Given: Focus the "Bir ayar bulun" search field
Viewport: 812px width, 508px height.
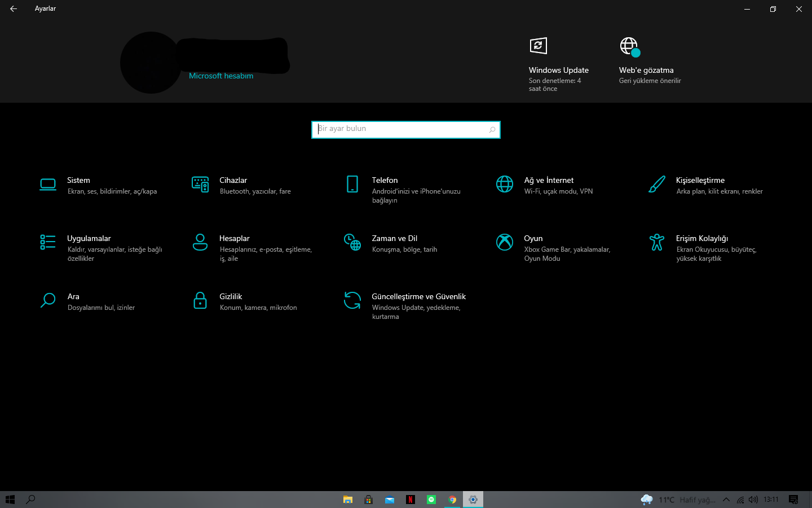Looking at the screenshot, I should click(x=406, y=130).
